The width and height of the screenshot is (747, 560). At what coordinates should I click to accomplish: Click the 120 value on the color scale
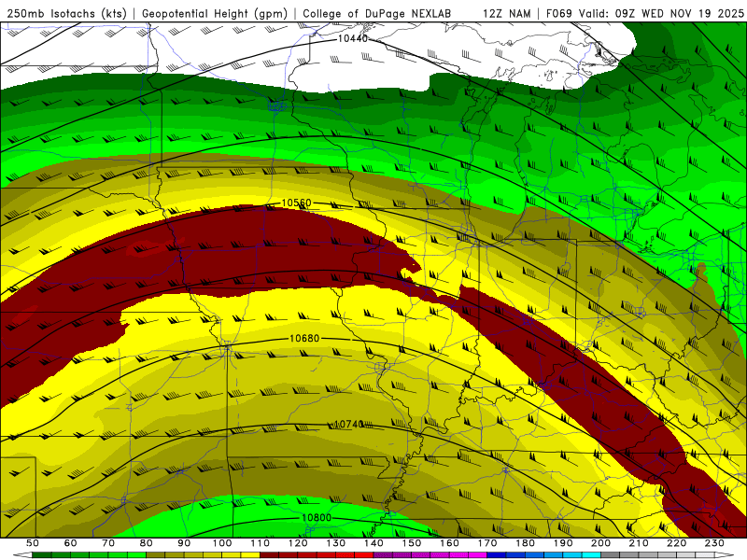tap(298, 543)
